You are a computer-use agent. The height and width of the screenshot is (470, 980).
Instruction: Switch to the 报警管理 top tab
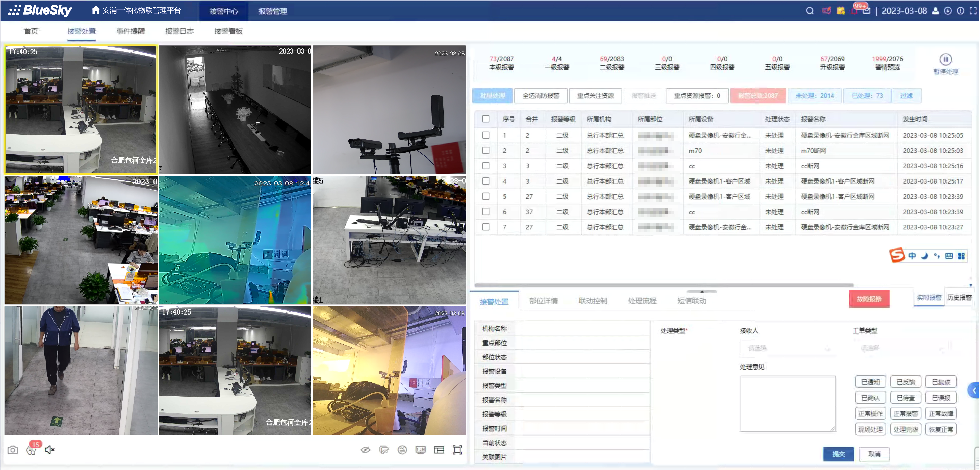coord(272,11)
